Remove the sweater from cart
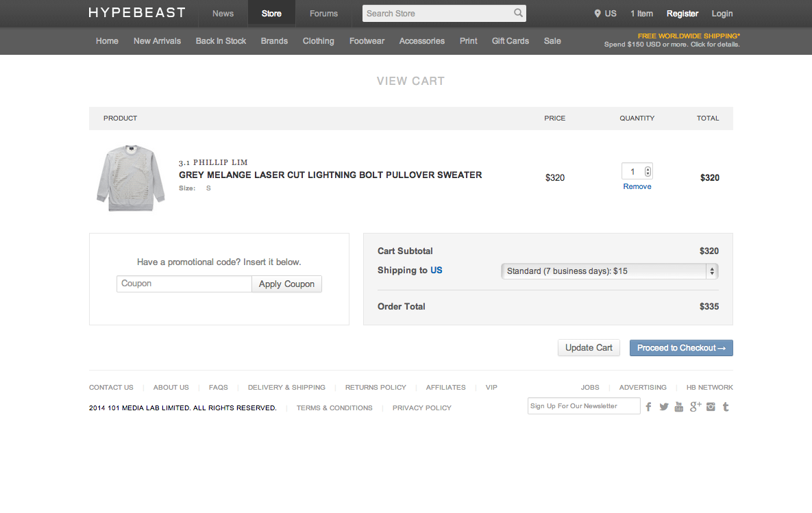 pyautogui.click(x=637, y=186)
